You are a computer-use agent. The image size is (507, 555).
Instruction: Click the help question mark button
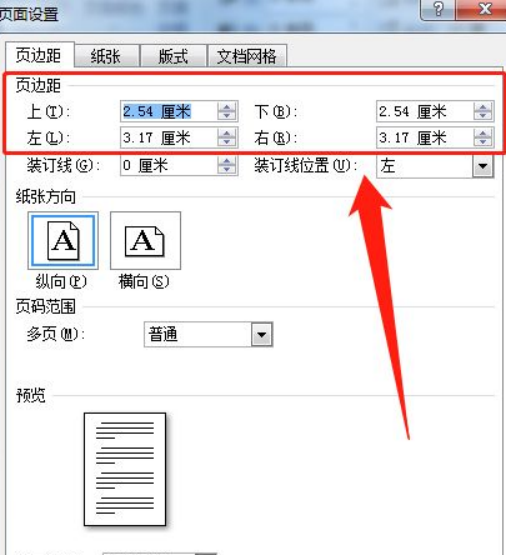438,9
